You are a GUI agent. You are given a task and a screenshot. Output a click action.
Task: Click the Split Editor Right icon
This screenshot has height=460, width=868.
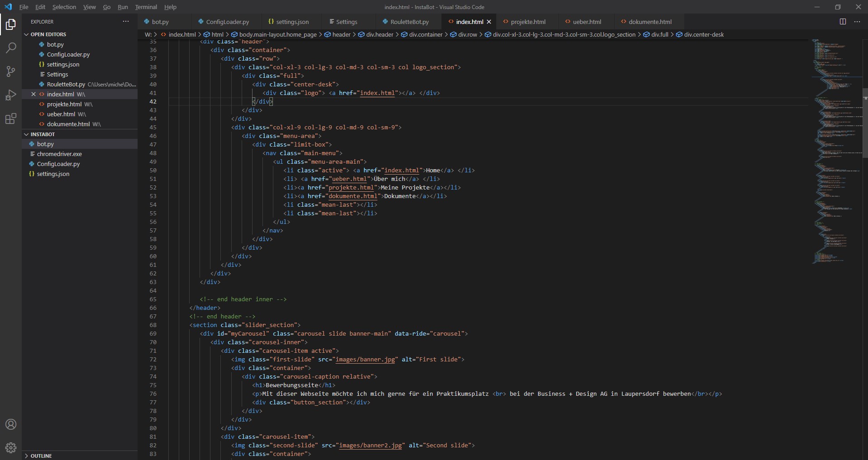[x=843, y=22]
